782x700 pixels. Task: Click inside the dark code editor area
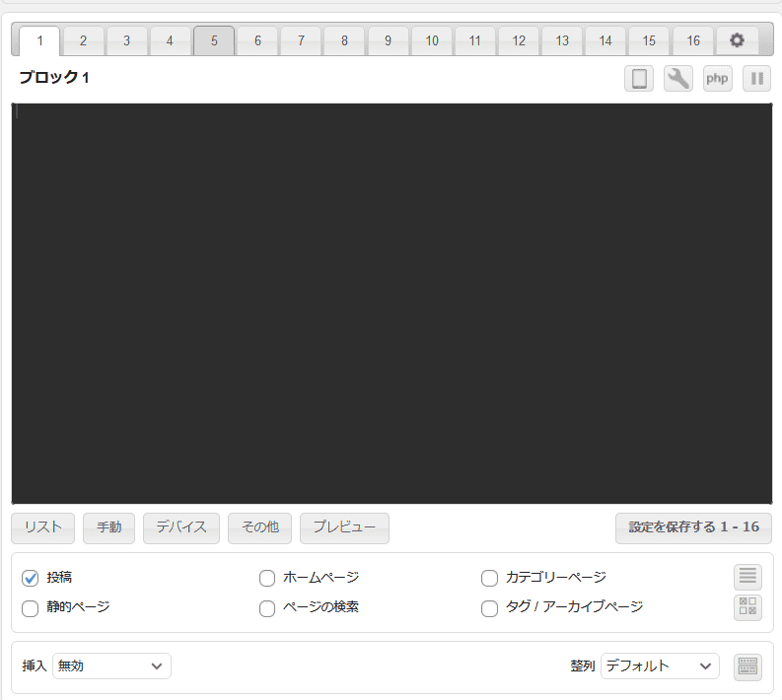tap(391, 304)
